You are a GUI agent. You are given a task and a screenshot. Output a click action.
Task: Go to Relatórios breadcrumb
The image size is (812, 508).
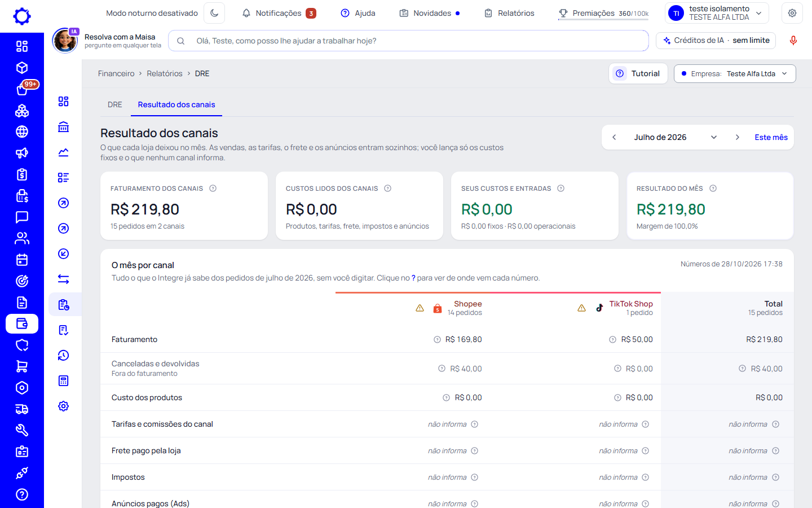165,73
